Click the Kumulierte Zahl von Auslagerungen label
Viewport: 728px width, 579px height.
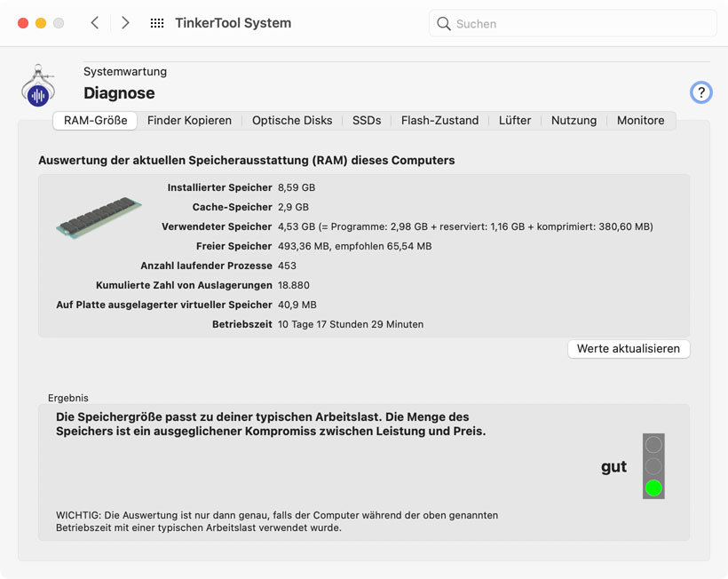(184, 285)
